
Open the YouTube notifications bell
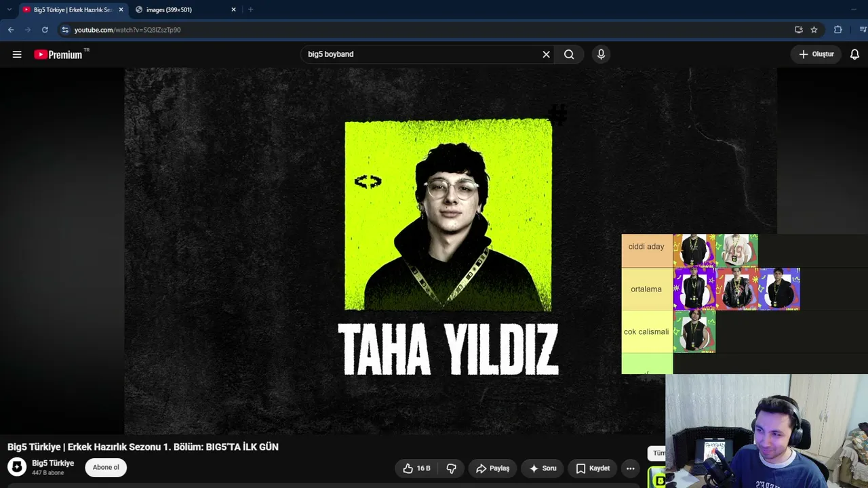[854, 54]
